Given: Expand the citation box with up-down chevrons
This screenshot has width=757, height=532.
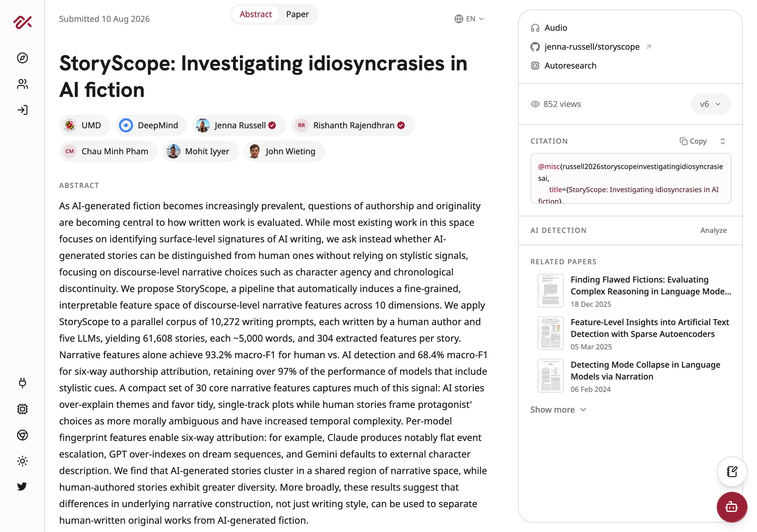Looking at the screenshot, I should (723, 141).
